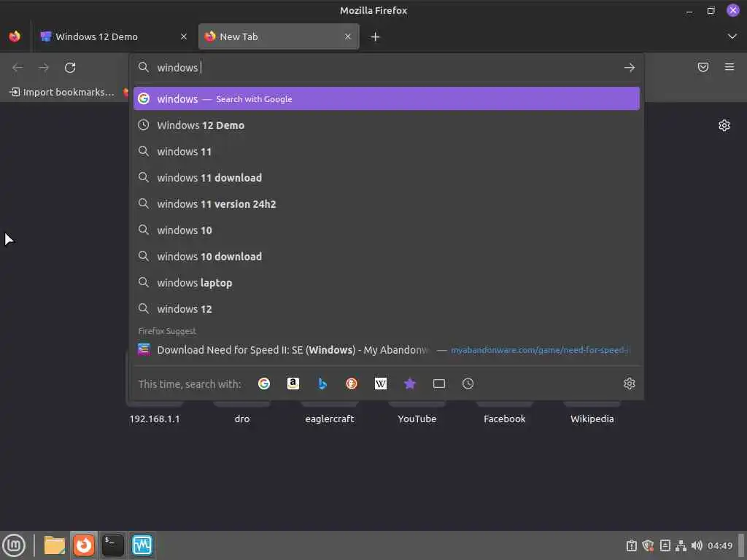Open the Need for Speed II Firefox Suggest result
This screenshot has width=747, height=560.
coord(387,350)
